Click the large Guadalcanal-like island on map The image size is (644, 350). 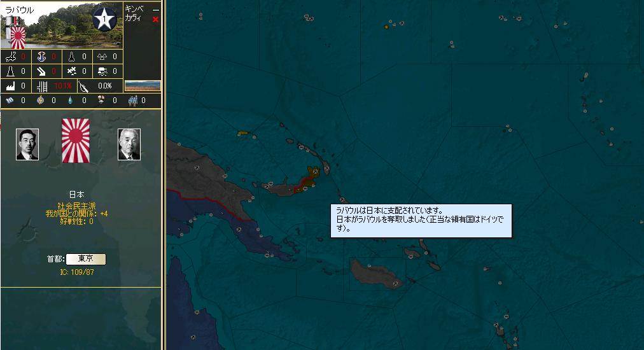[x=375, y=274]
